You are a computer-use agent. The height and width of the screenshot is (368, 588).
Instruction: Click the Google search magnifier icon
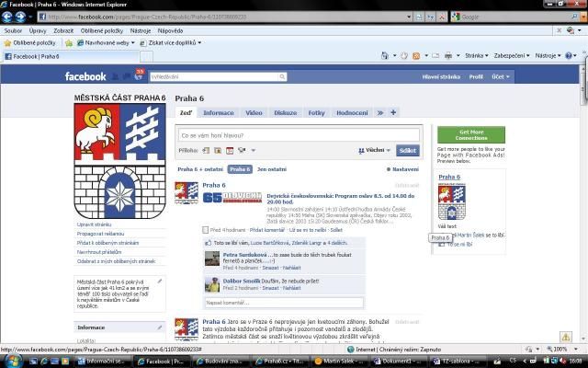[x=574, y=17]
